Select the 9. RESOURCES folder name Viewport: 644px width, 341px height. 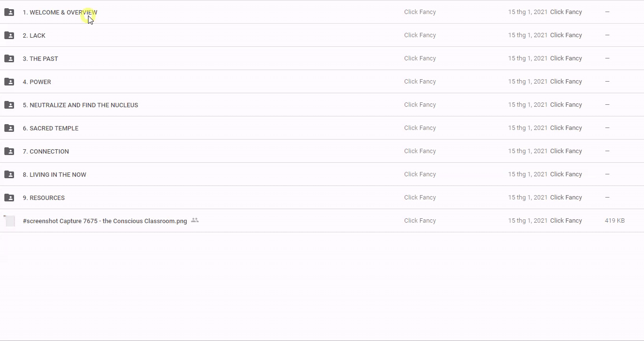(x=44, y=198)
